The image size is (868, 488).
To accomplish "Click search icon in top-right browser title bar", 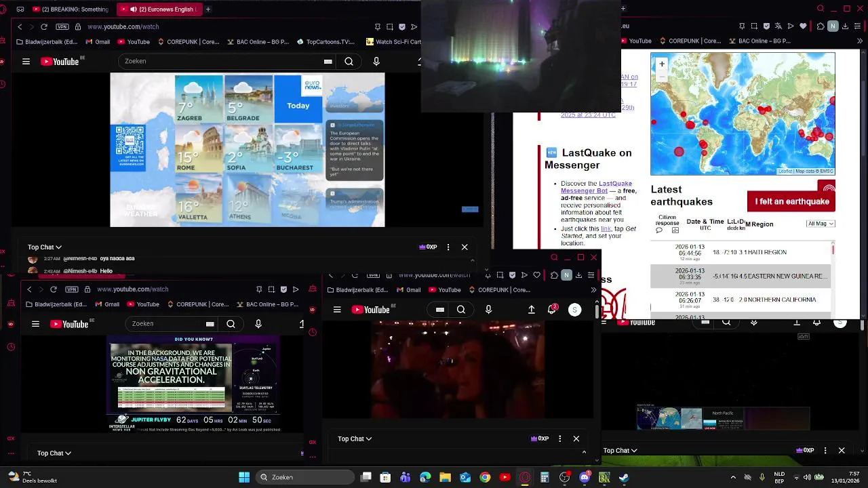I will pyautogui.click(x=821, y=9).
